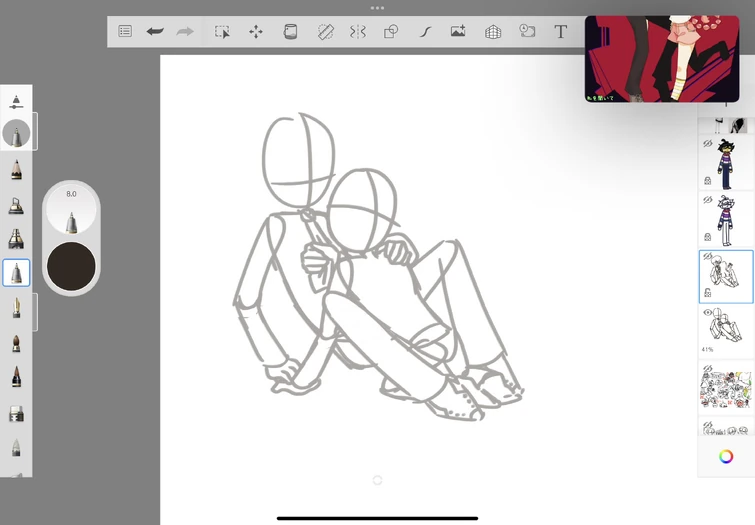Open the color wheel editor below the layers
Screen dimensions: 755x525
point(726,457)
